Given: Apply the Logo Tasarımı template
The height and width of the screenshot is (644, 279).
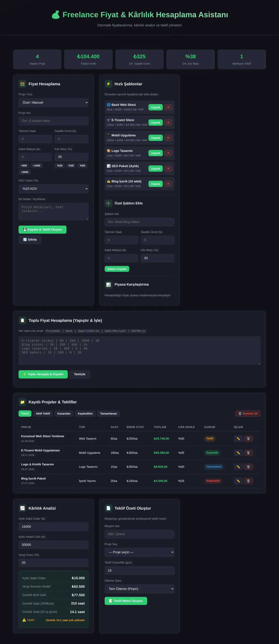Looking at the screenshot, I should tap(156, 153).
